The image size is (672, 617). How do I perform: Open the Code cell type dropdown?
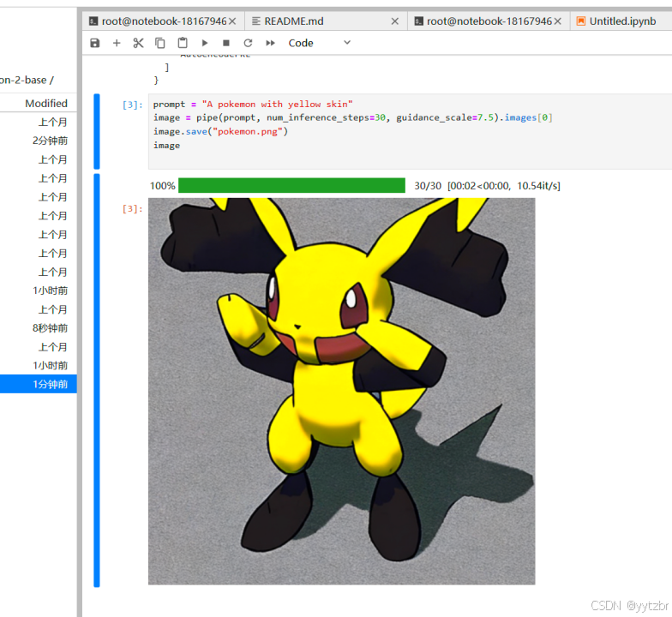[319, 43]
